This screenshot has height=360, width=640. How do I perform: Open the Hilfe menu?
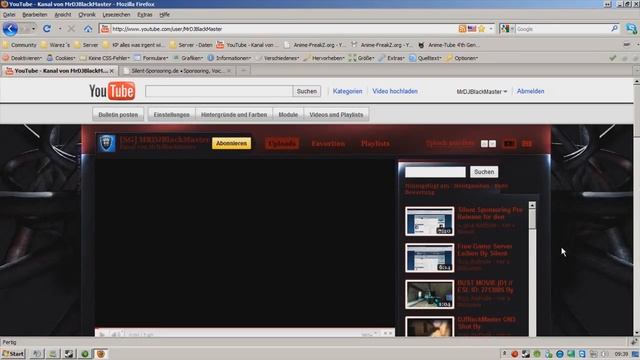pyautogui.click(x=164, y=15)
